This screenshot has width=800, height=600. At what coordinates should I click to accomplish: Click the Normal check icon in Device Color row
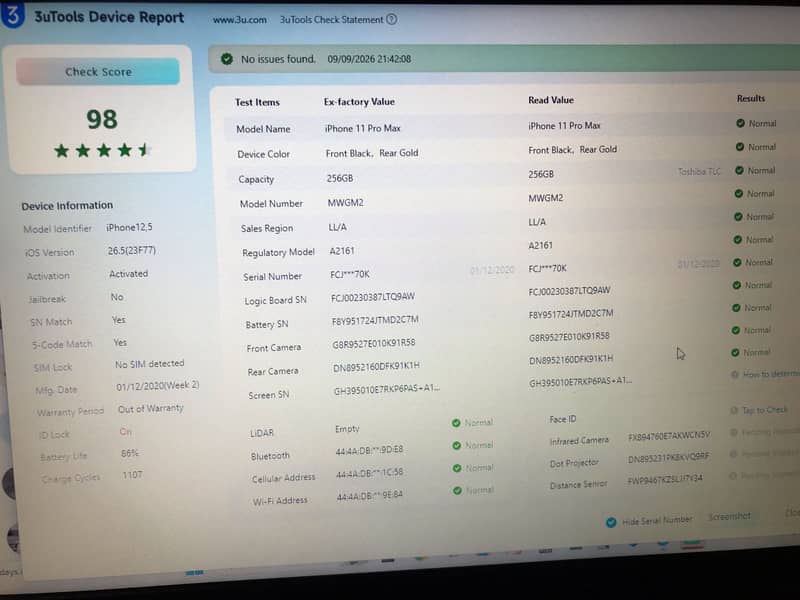click(x=740, y=147)
